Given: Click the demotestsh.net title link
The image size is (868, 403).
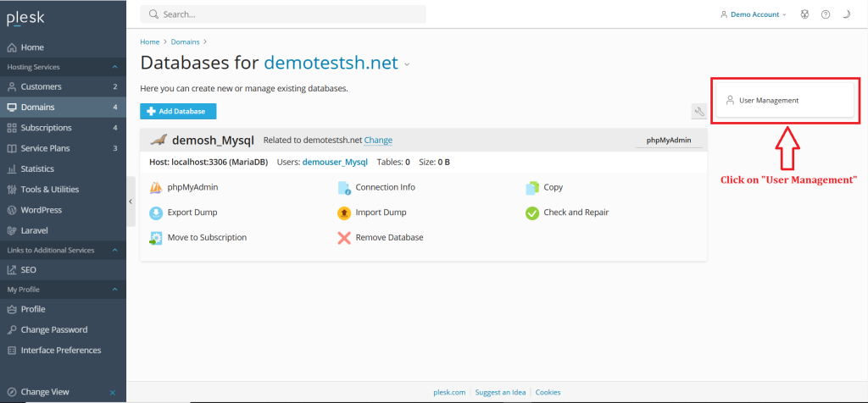Looking at the screenshot, I should [x=331, y=63].
